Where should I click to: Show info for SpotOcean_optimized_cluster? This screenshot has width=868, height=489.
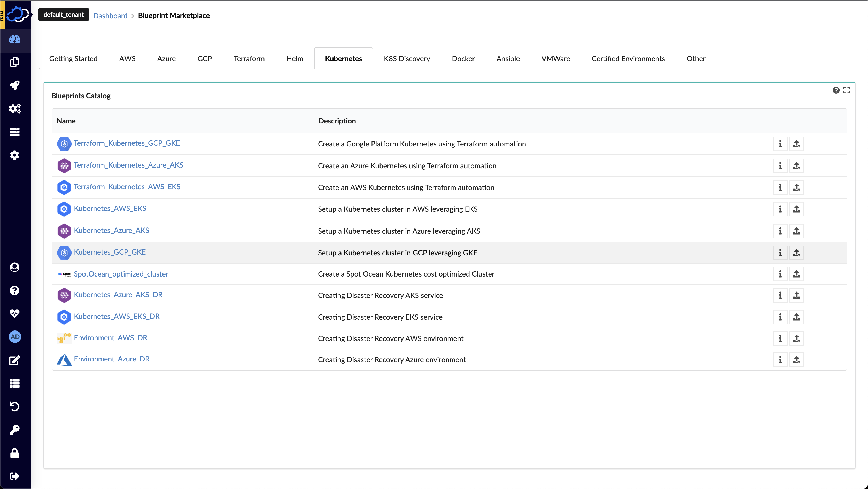(x=780, y=274)
